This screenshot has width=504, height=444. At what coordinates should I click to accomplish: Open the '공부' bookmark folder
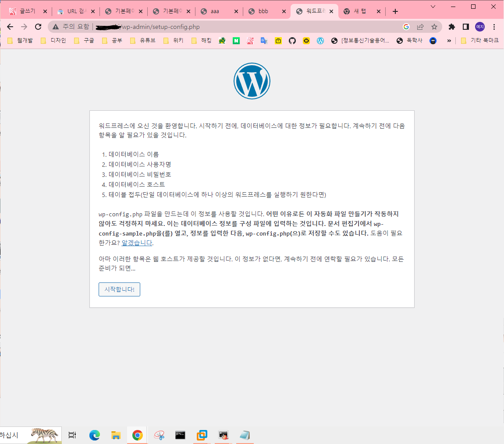click(112, 40)
